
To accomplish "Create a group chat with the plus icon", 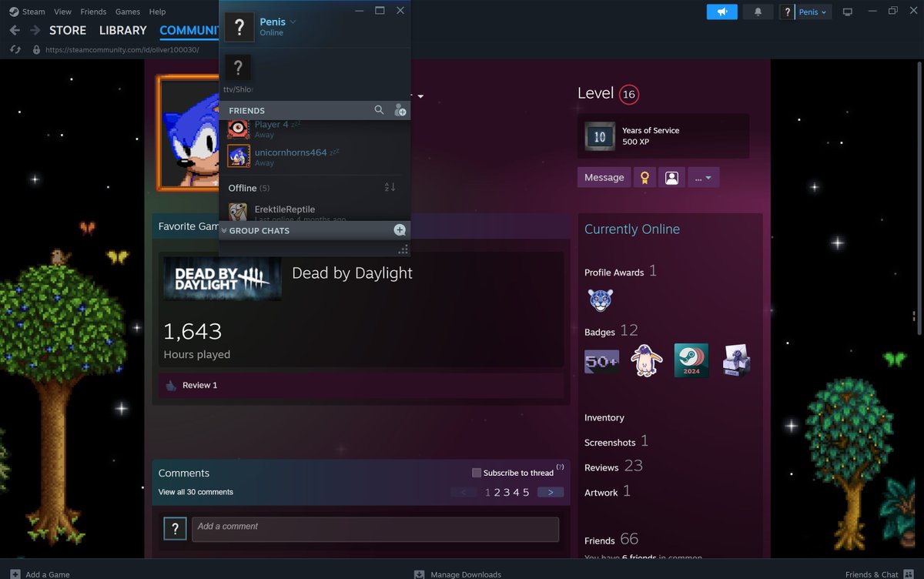I will point(400,229).
